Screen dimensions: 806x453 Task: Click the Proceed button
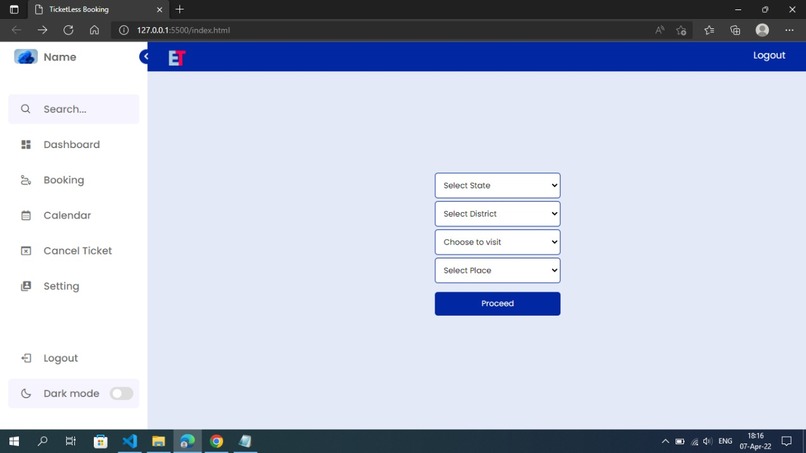497,304
